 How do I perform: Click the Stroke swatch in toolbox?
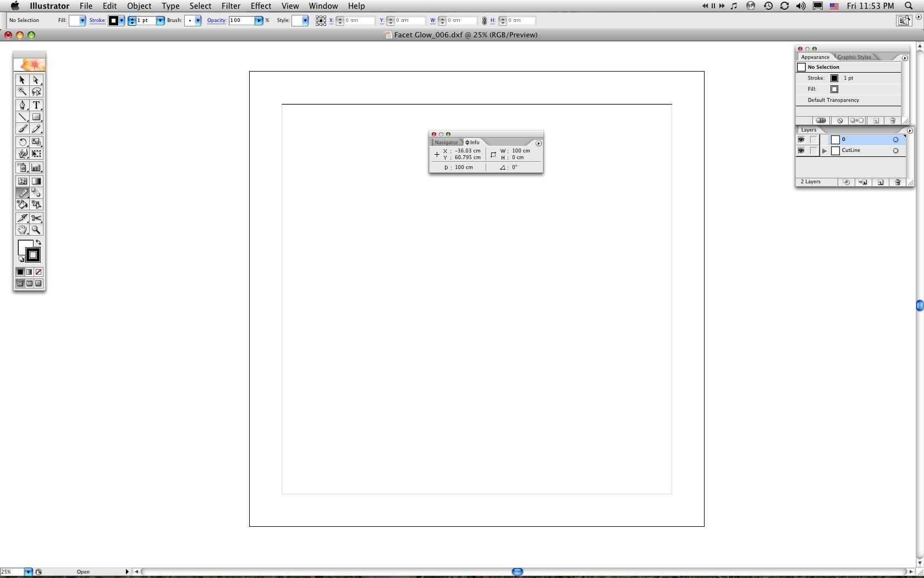click(x=33, y=255)
